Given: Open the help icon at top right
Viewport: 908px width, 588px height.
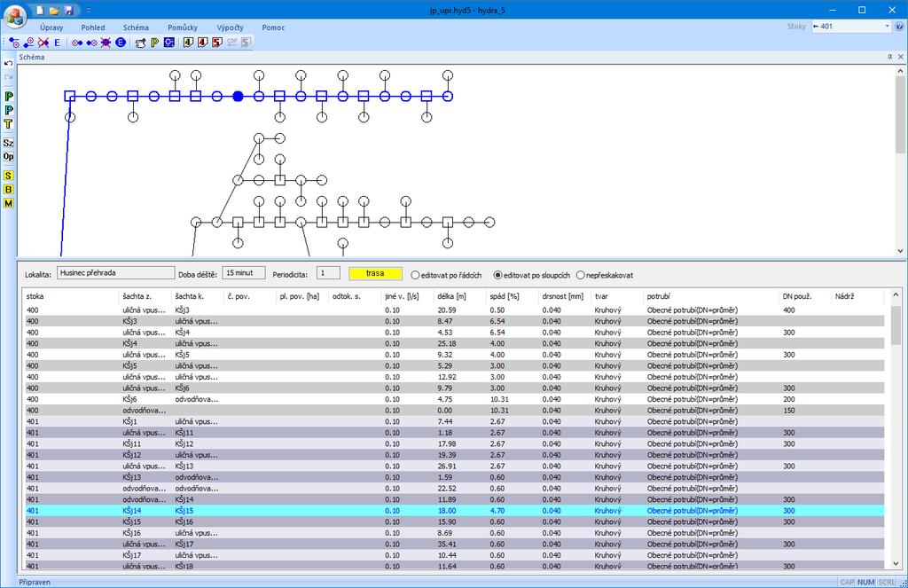Looking at the screenshot, I should click(x=900, y=27).
